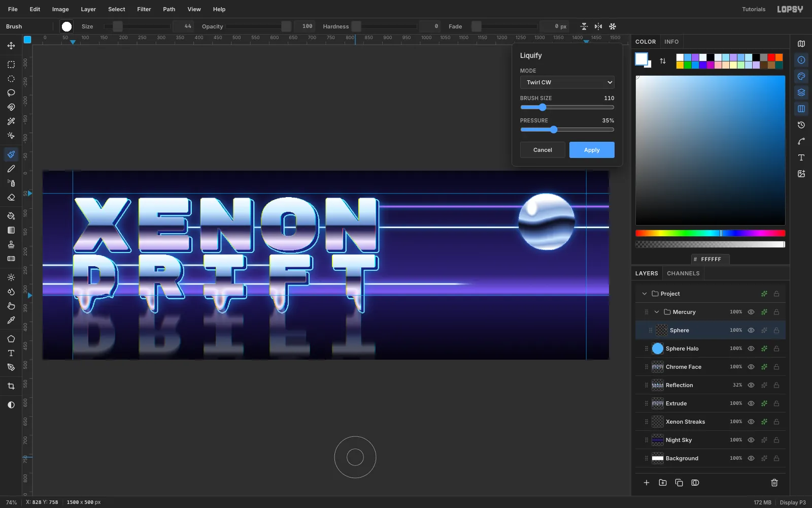
Task: Select the Pencil tool
Action: [x=11, y=169]
